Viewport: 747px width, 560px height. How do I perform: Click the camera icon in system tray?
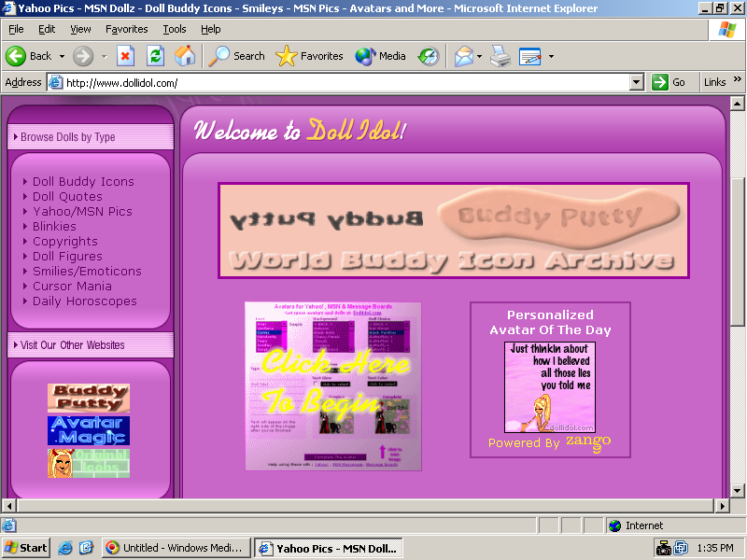click(663, 548)
